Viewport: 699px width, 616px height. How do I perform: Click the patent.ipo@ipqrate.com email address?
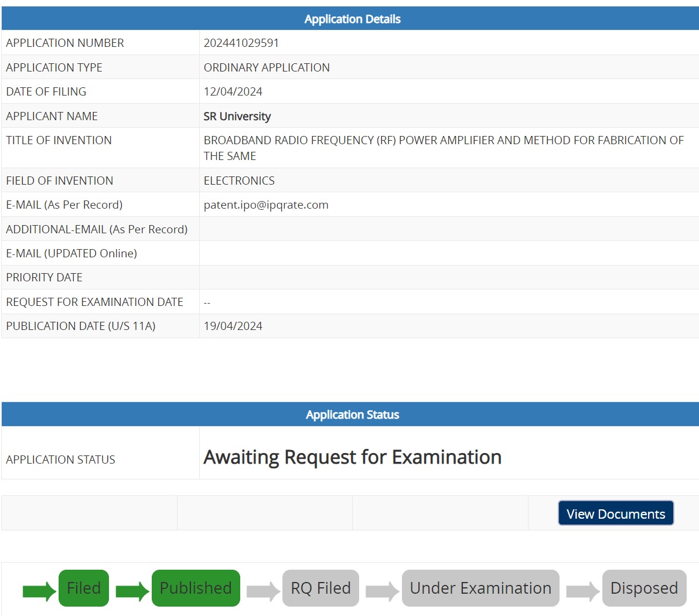(x=266, y=205)
